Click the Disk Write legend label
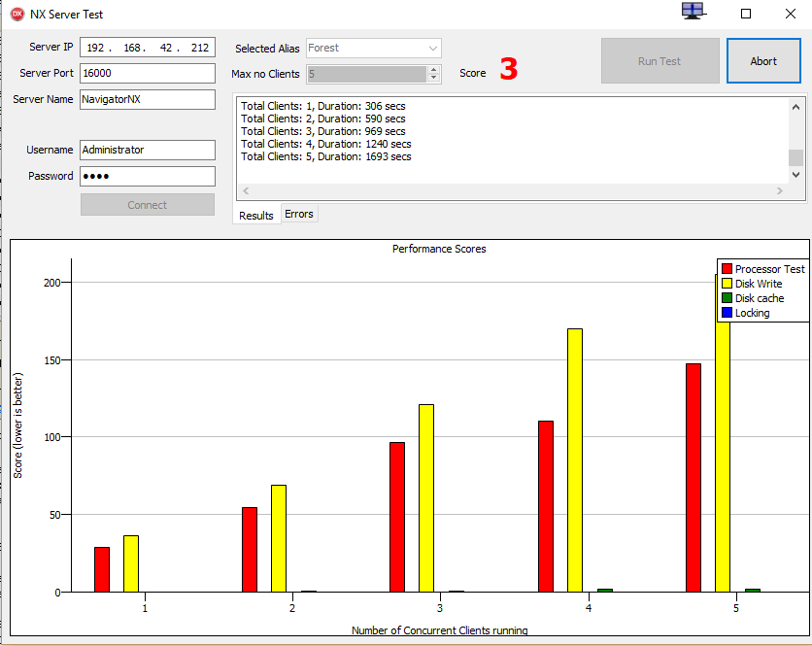 pos(759,284)
